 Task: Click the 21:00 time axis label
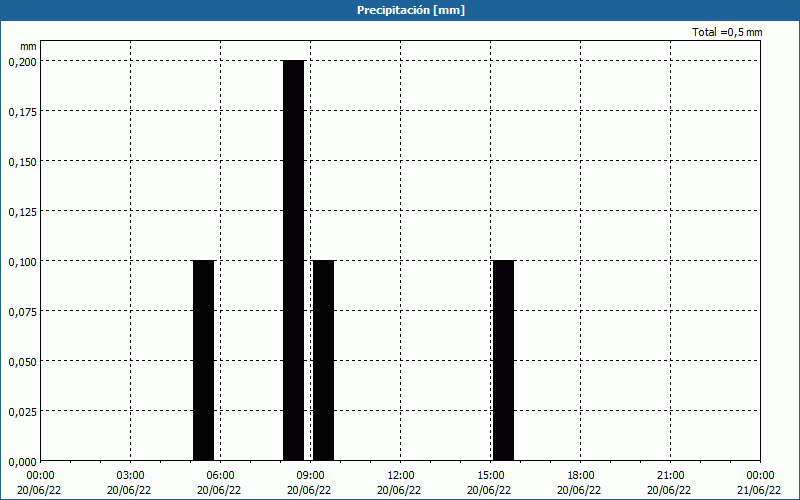click(670, 476)
